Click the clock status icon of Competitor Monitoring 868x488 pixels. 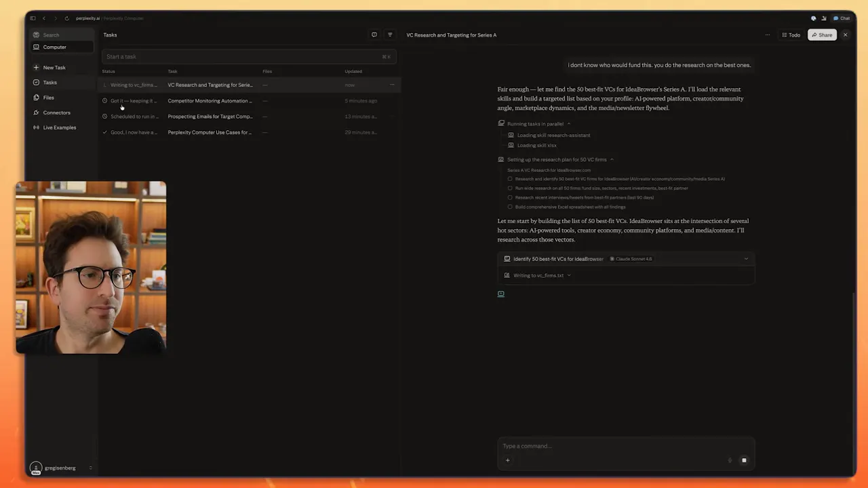click(104, 101)
